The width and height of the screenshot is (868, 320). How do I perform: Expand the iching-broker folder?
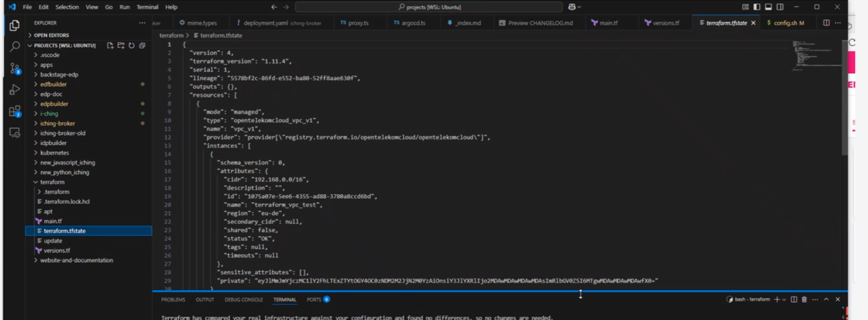(x=57, y=123)
